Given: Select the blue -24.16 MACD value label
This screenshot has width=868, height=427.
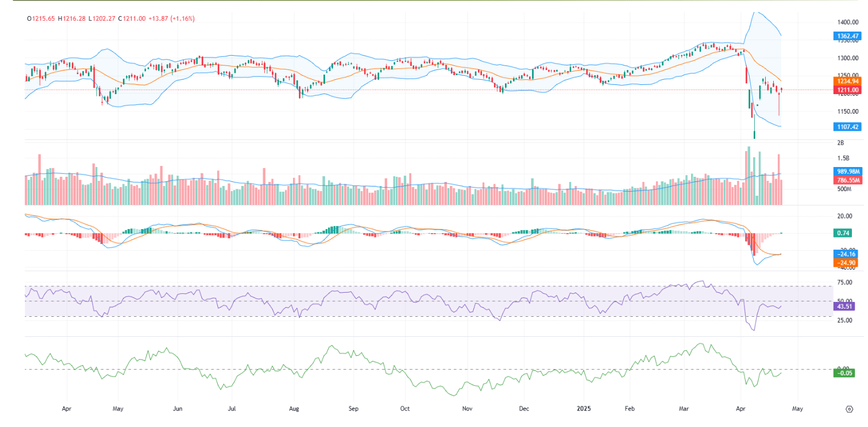Looking at the screenshot, I should pos(844,254).
